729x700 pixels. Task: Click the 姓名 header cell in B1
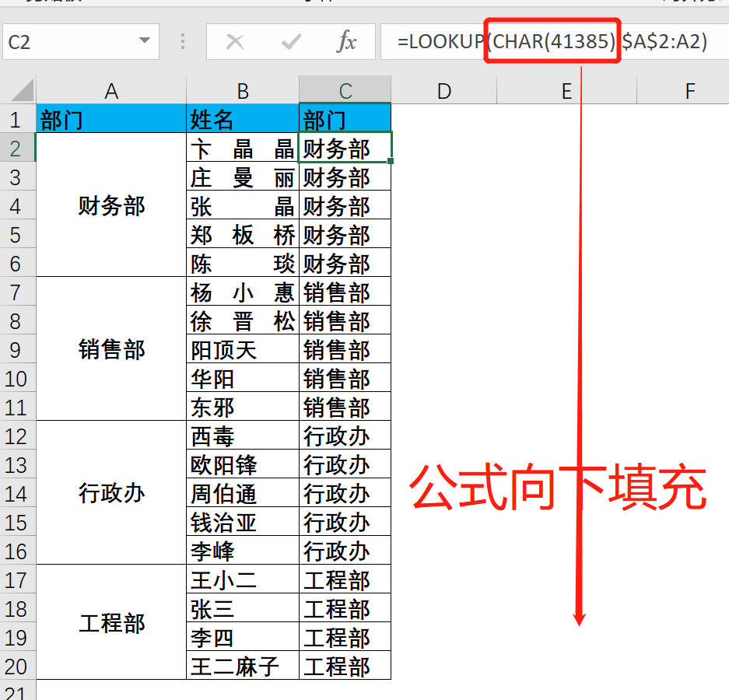point(243,120)
